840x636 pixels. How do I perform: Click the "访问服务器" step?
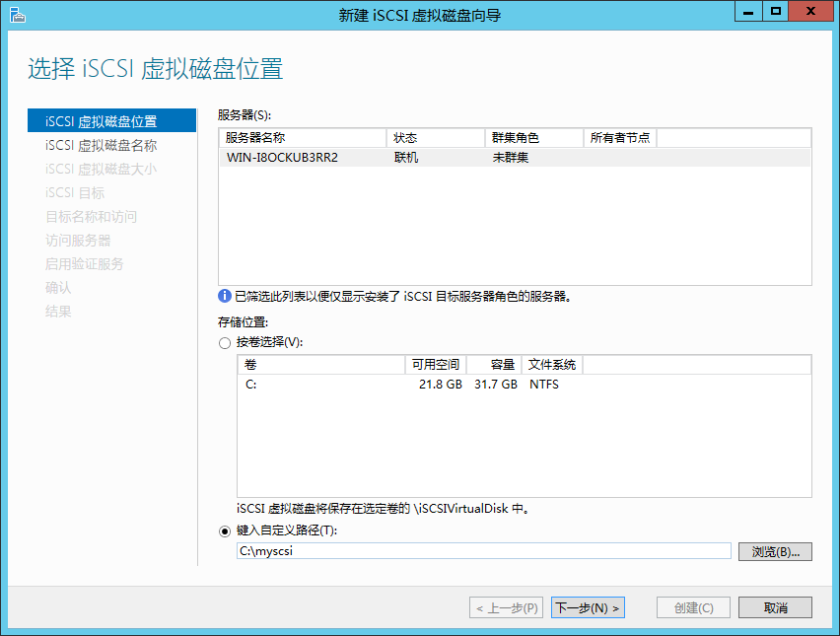tap(78, 240)
